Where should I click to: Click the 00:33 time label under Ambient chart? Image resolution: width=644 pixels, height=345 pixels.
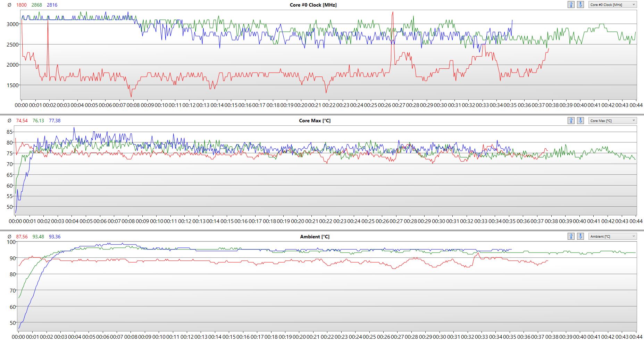click(x=482, y=337)
